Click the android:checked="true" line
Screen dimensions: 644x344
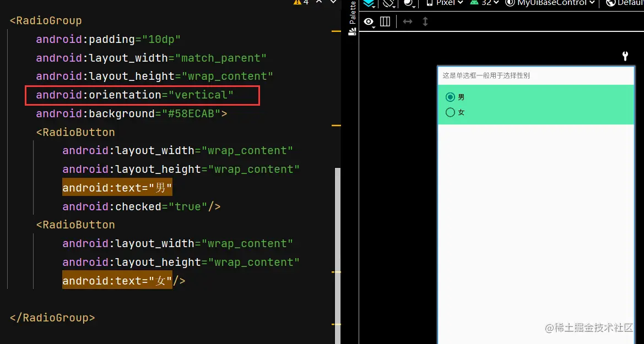[141, 206]
